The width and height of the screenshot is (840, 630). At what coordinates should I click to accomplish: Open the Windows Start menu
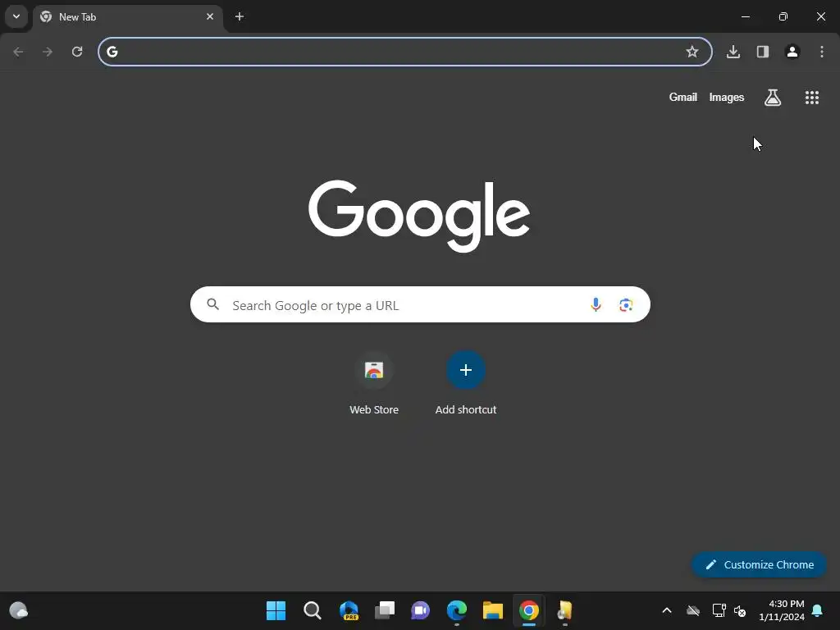tap(276, 610)
